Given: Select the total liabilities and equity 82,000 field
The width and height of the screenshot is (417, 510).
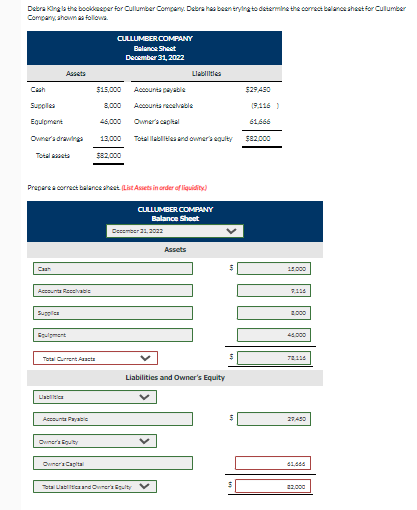Looking at the screenshot, I should click(x=273, y=486).
